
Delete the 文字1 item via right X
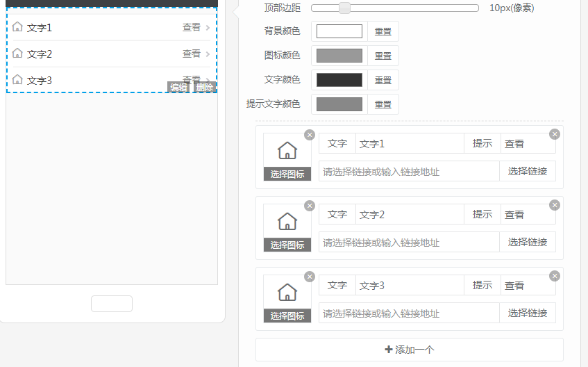coord(554,134)
